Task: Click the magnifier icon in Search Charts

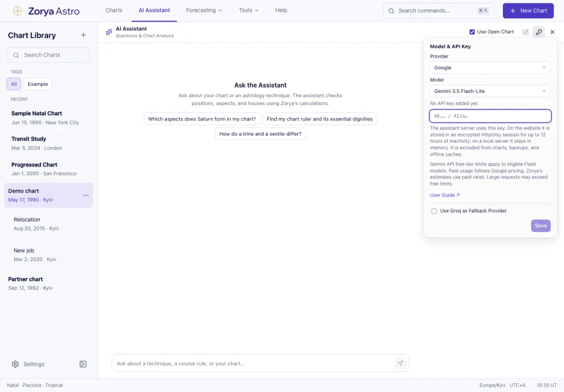Action: 16,55
